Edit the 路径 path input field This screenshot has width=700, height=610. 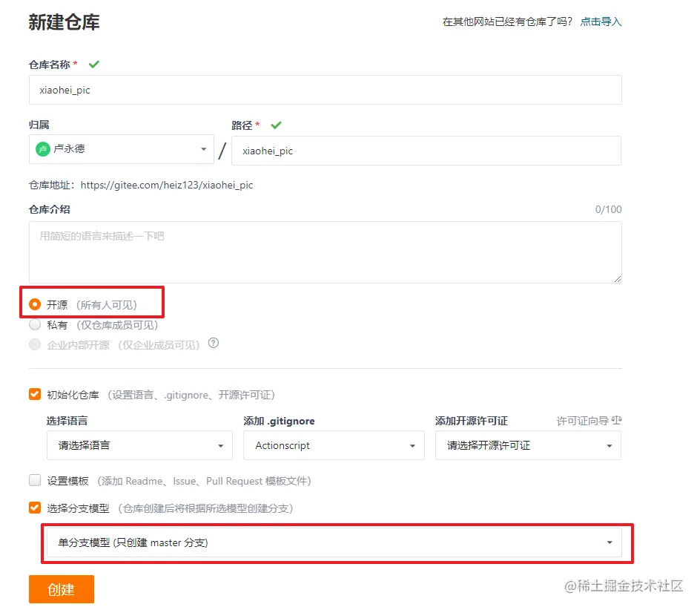click(x=426, y=151)
